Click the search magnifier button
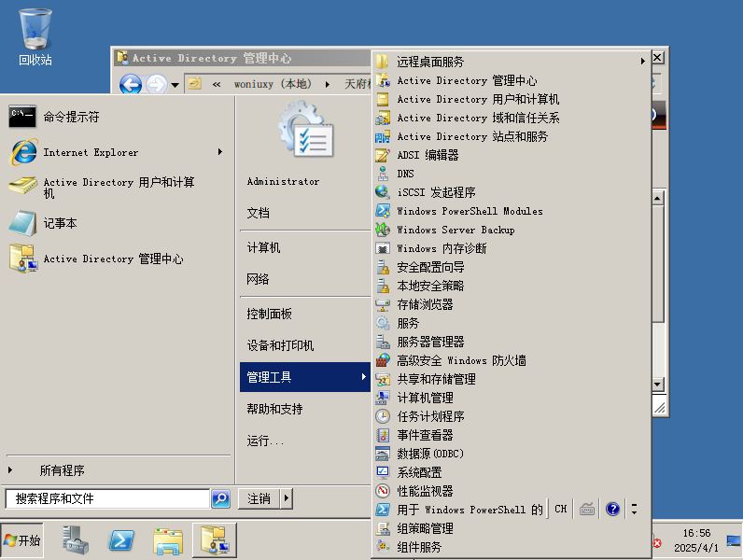The height and width of the screenshot is (560, 743). click(220, 498)
